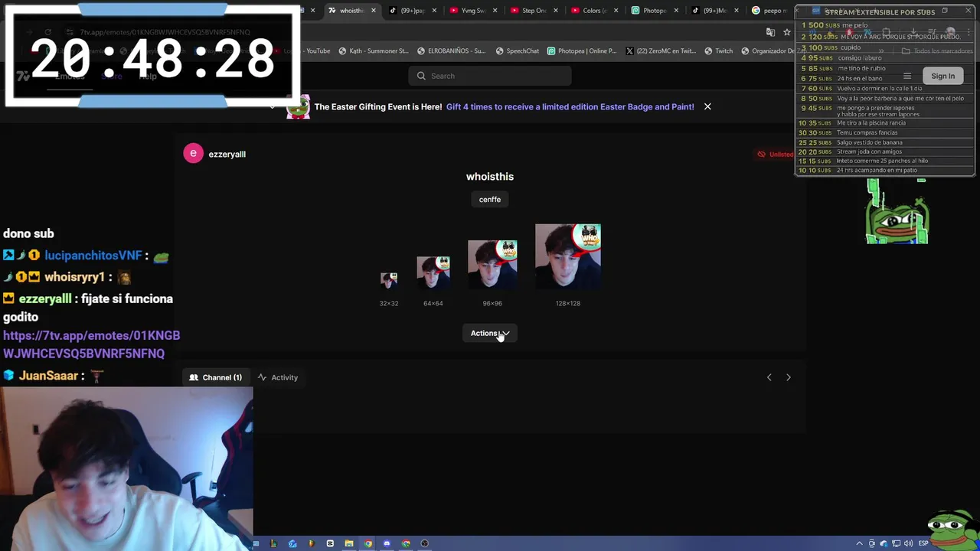
Task: Select the 64×64 emote preview
Action: (x=433, y=272)
